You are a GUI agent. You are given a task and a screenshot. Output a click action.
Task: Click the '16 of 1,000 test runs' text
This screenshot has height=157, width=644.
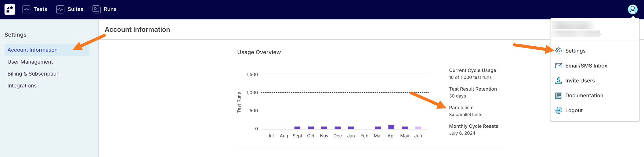click(470, 77)
